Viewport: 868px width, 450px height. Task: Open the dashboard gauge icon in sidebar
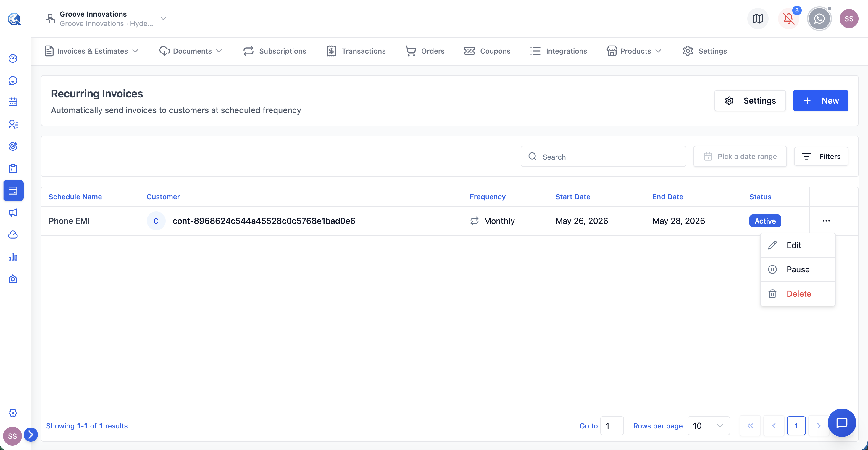[13, 58]
